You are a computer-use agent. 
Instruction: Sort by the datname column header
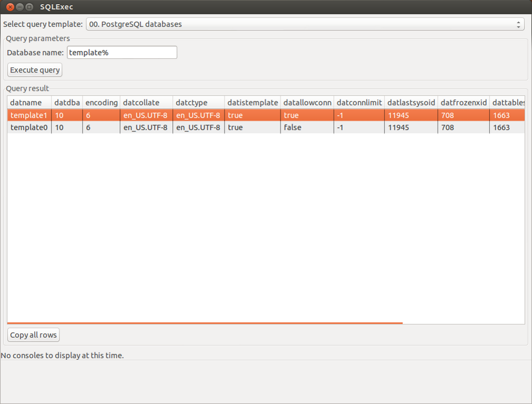click(29, 103)
